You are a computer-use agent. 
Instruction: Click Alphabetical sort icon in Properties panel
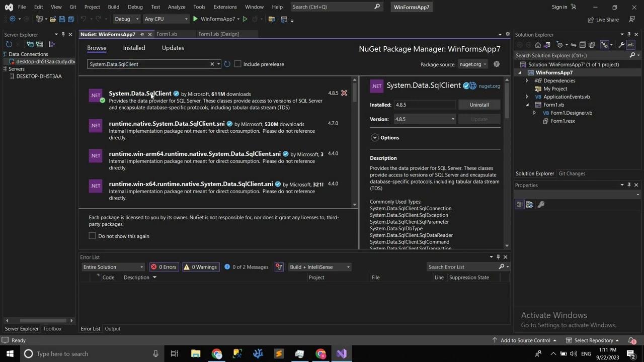coord(529,204)
